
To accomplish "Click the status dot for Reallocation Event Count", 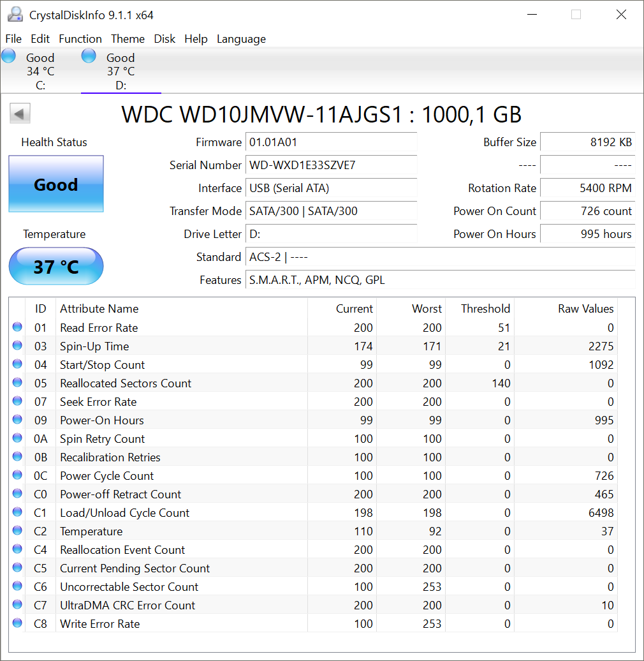I will click(17, 549).
